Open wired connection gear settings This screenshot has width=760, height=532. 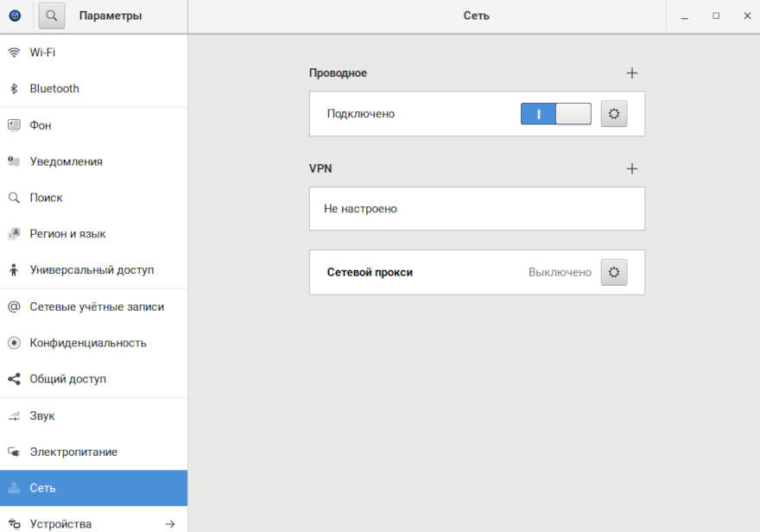point(614,114)
